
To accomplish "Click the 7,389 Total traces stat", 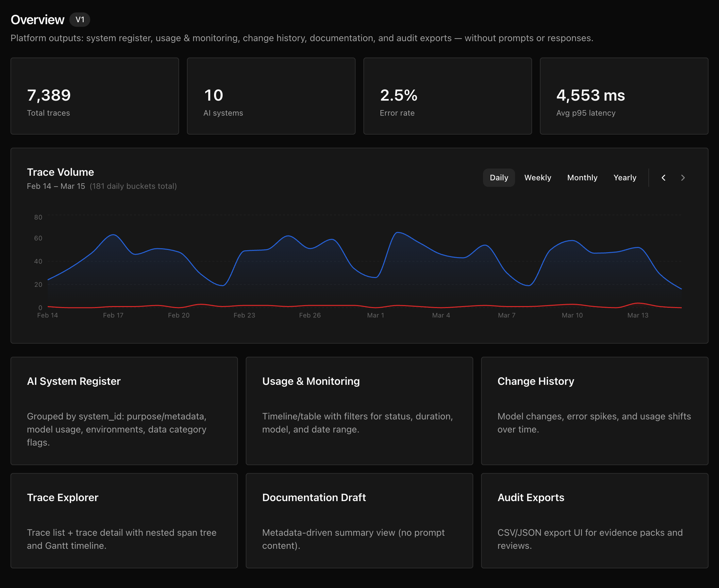I will click(x=95, y=96).
